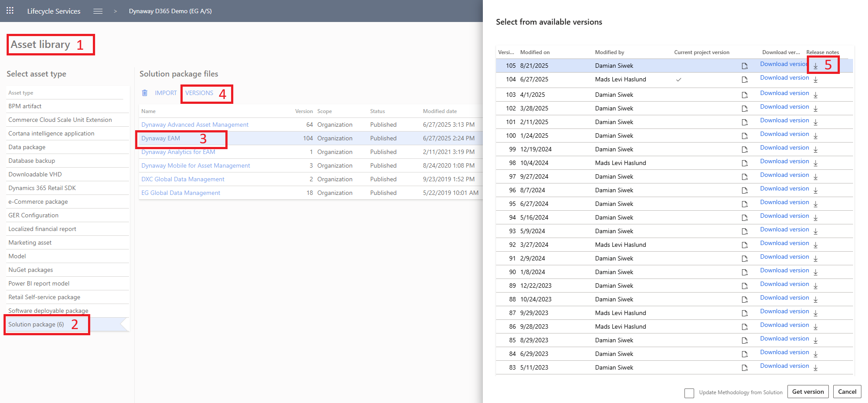The width and height of the screenshot is (868, 403).
Task: Open Dynaway Advanced Asset Management link
Action: tap(195, 125)
